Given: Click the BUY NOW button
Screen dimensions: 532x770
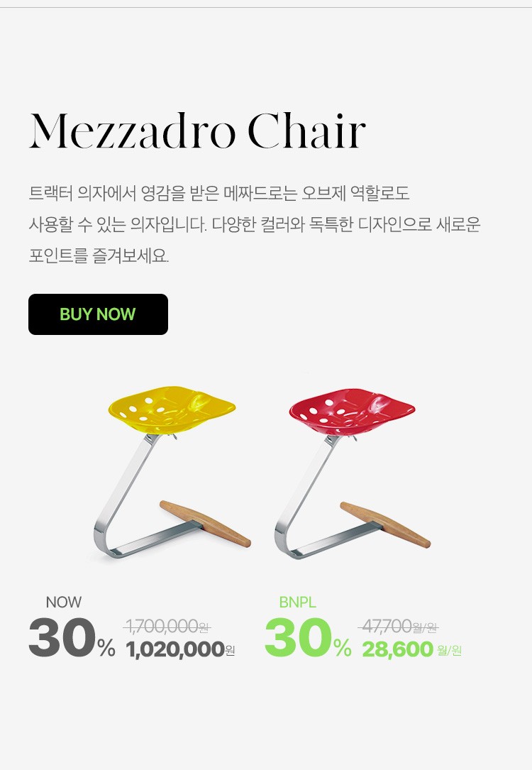Looking at the screenshot, I should [x=98, y=314].
